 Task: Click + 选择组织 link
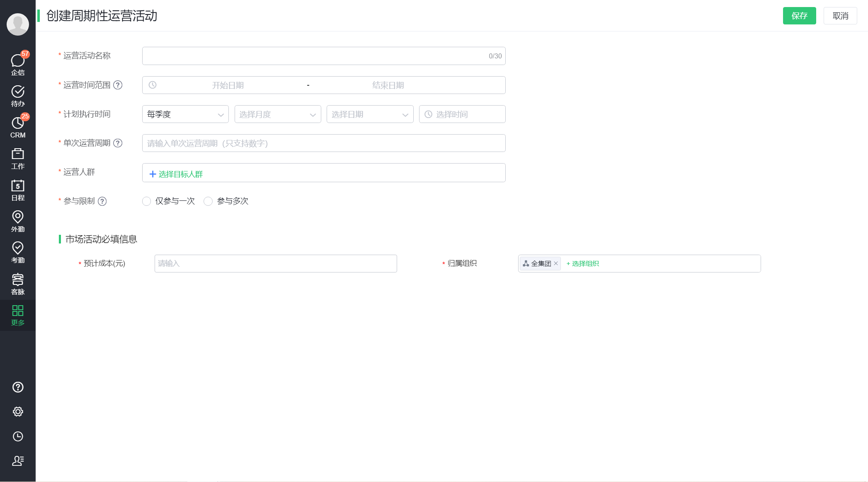click(582, 263)
